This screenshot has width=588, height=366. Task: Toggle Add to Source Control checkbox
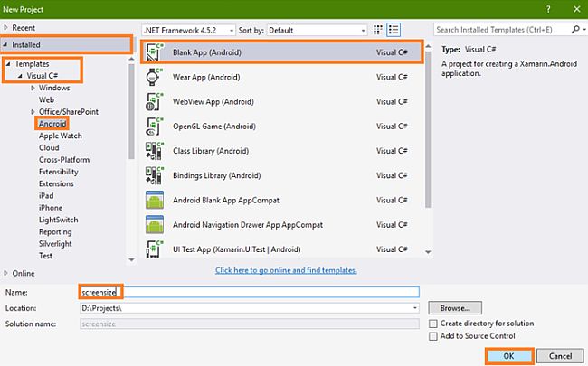click(433, 336)
